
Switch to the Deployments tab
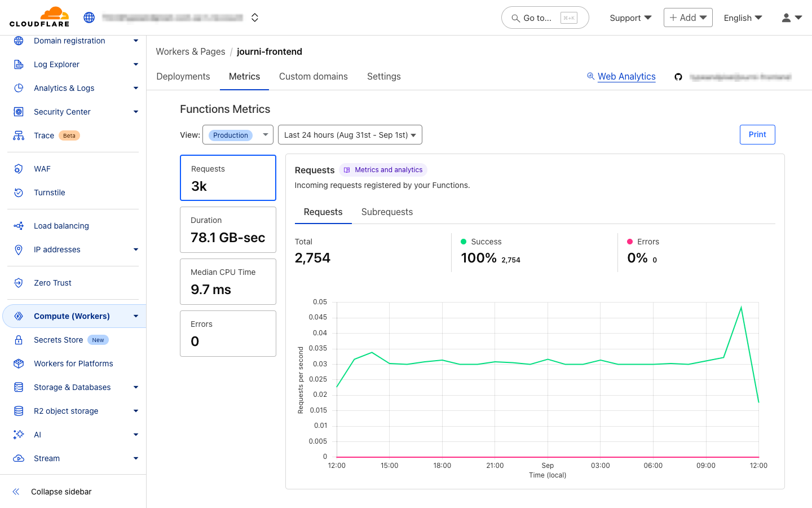tap(183, 76)
